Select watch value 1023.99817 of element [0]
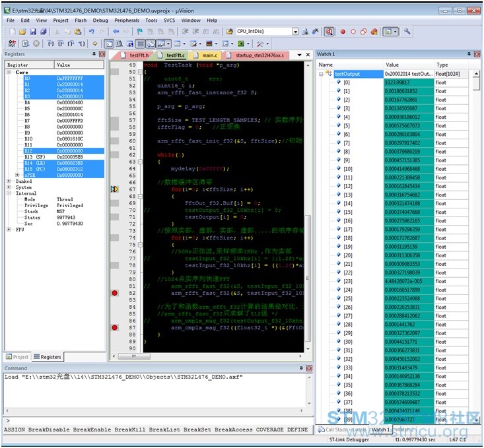Viewport: 484px width, 448px height. (408, 82)
